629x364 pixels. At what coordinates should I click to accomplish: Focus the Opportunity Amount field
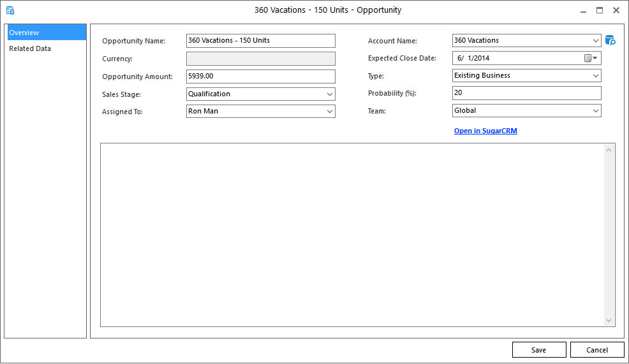260,76
